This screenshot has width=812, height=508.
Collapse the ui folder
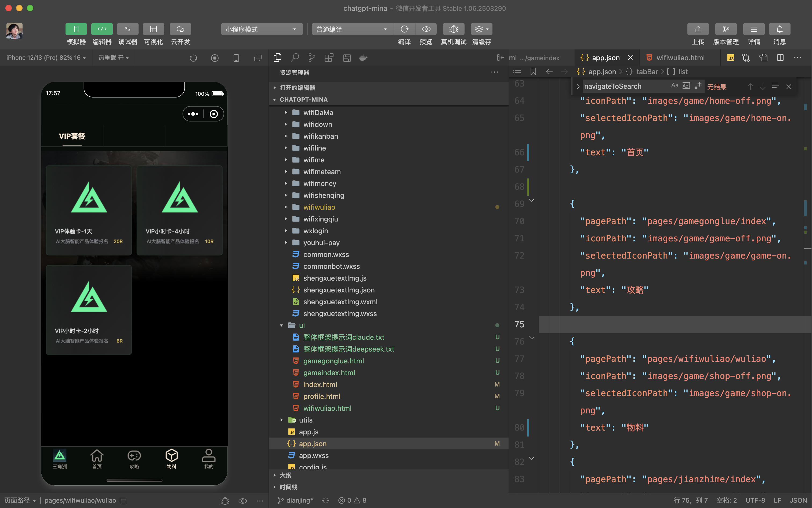(x=389, y=325)
